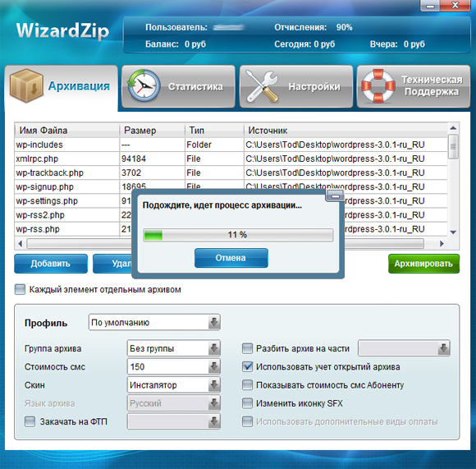
Task: Click the file list scroll down arrow
Action: click(x=453, y=232)
